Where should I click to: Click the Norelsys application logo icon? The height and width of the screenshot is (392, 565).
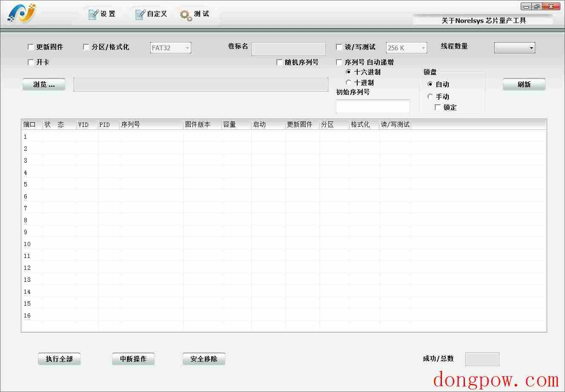click(x=22, y=14)
